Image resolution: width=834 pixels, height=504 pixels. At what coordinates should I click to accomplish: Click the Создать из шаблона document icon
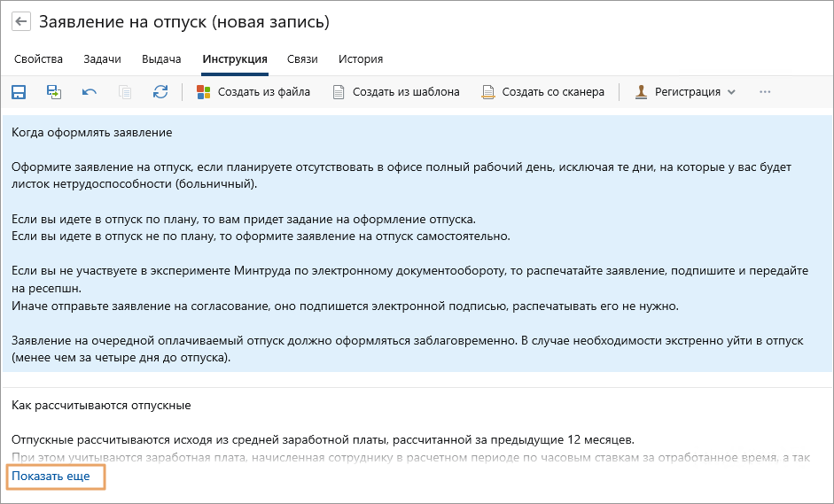339,92
